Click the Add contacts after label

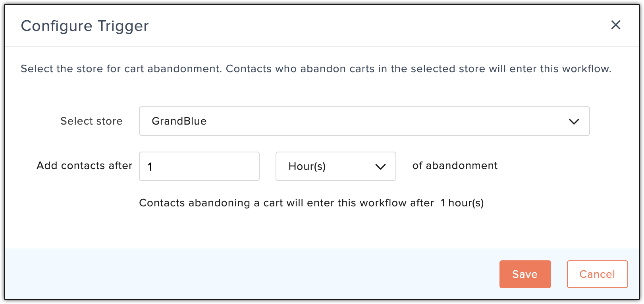(x=85, y=165)
